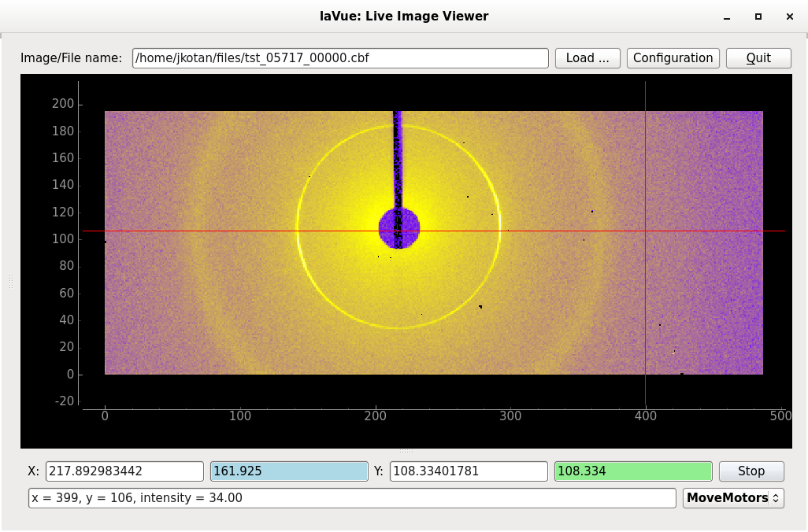Select the blue X readback value 161.925
Viewport: 808px width, 532px height.
click(x=288, y=471)
